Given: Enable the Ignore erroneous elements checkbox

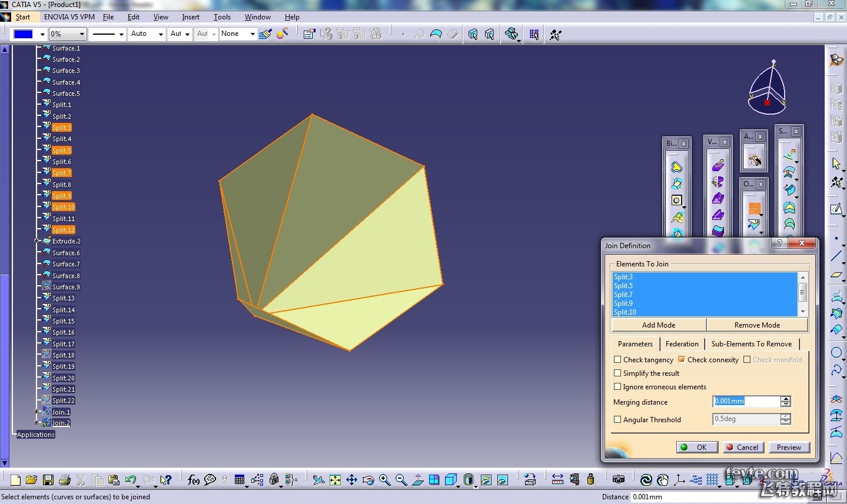Looking at the screenshot, I should pos(617,386).
